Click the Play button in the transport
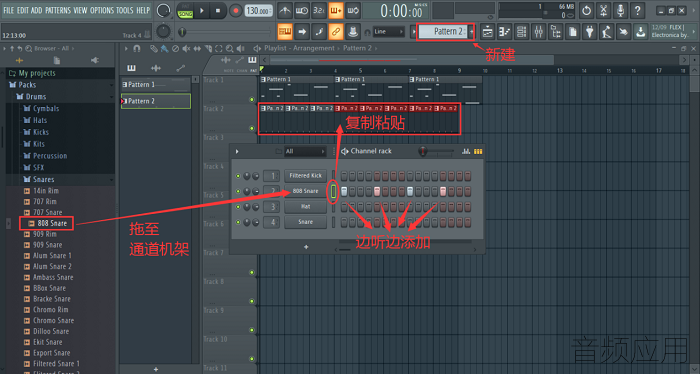 202,11
